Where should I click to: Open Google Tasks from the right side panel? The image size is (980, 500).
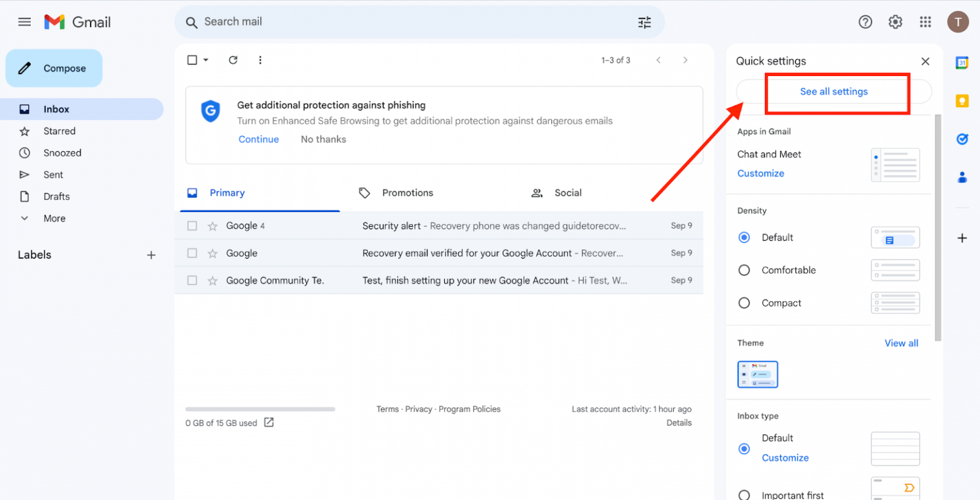tap(962, 139)
